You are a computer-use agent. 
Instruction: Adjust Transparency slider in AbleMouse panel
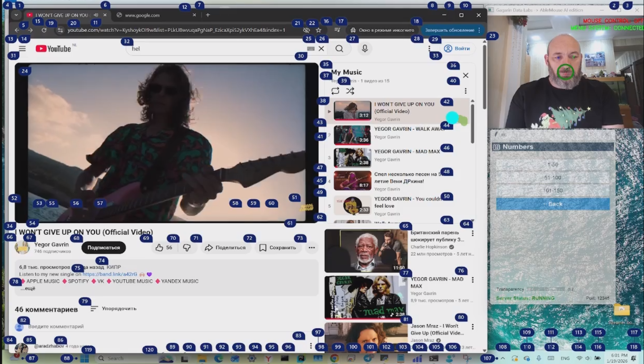click(x=546, y=289)
